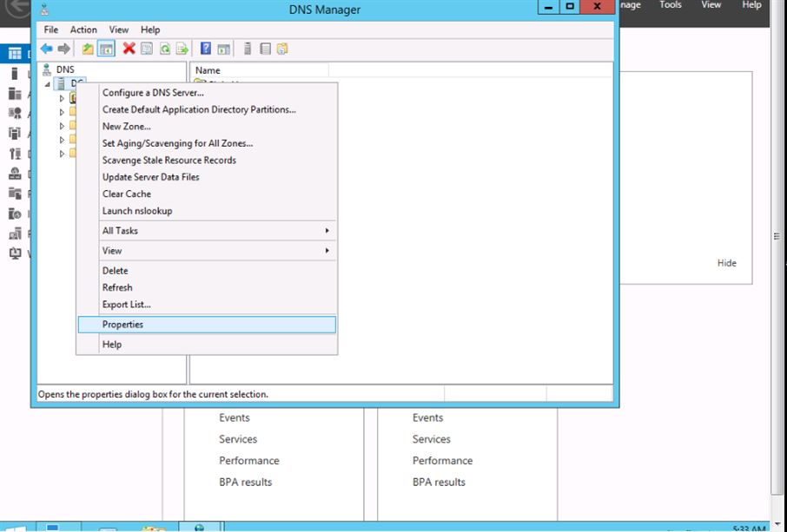Click the lined records list icon in DNS toolbar
Image resolution: width=787 pixels, height=532 pixels.
point(266,49)
